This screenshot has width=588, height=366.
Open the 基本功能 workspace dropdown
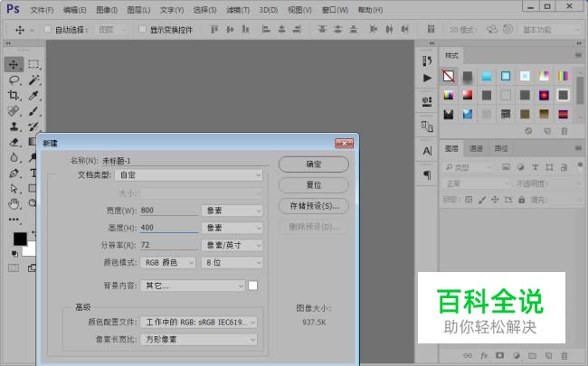550,29
